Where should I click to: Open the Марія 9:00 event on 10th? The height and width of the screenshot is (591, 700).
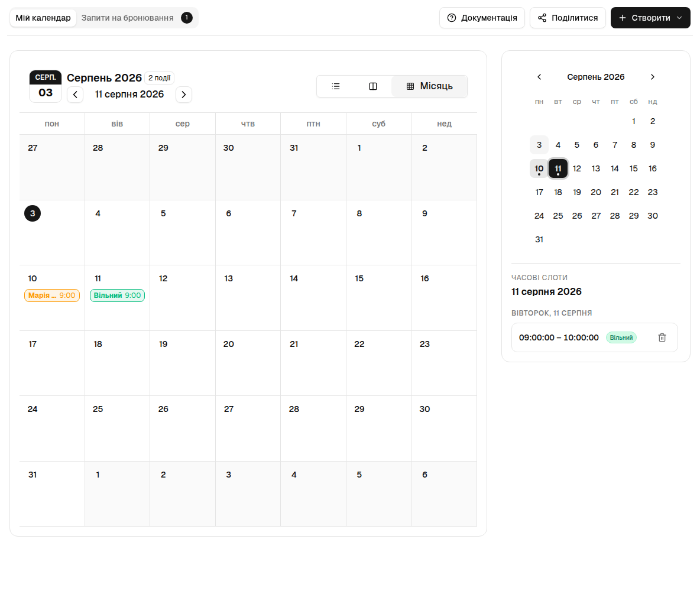(x=52, y=295)
